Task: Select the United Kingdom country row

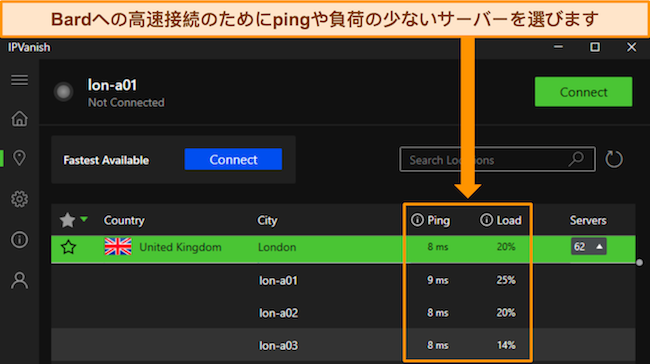Action: pyautogui.click(x=343, y=249)
